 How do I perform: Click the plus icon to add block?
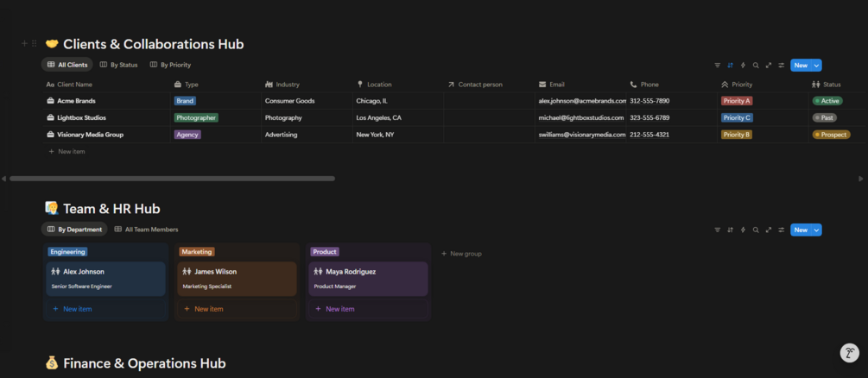coord(24,44)
